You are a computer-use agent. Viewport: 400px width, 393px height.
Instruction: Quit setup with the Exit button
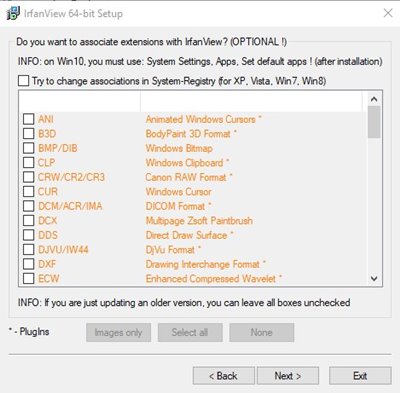[x=360, y=376]
